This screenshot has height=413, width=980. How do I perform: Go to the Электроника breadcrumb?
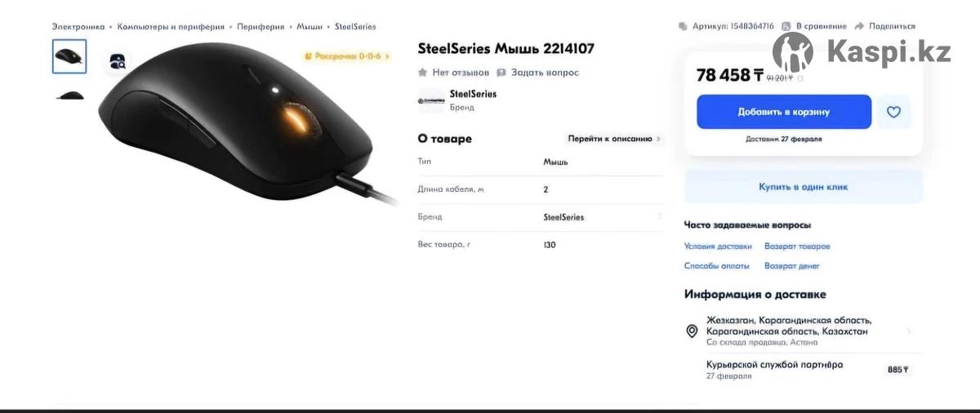click(78, 27)
